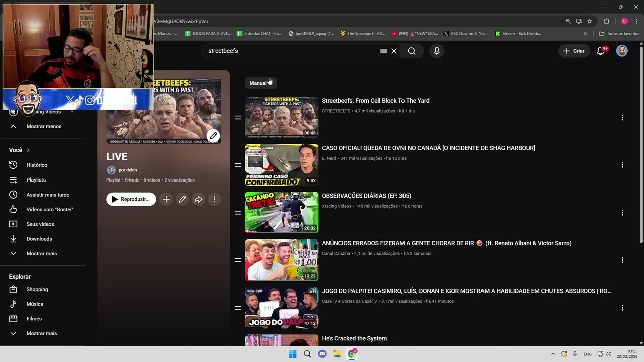Open He's Cracked the System video
The image size is (644, 362).
[x=354, y=339]
